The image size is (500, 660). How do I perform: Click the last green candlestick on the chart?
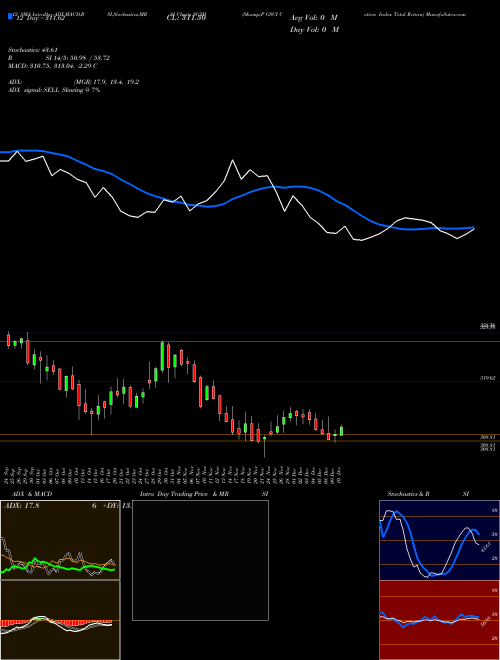pyautogui.click(x=341, y=431)
